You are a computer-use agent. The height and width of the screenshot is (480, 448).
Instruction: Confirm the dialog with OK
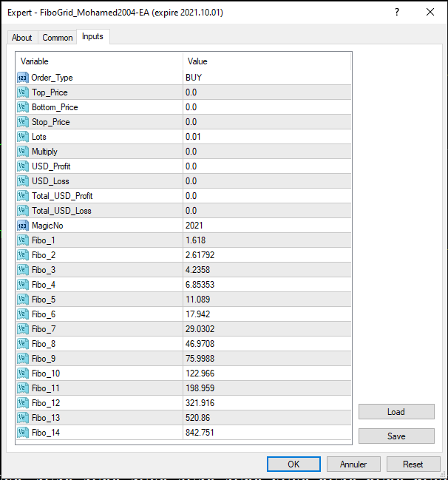point(293,464)
